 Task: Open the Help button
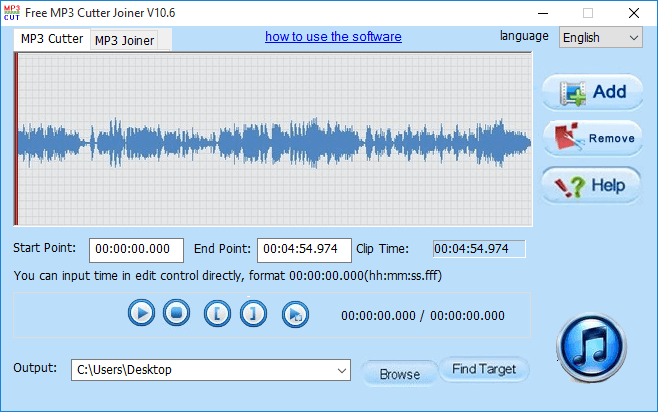pyautogui.click(x=591, y=185)
